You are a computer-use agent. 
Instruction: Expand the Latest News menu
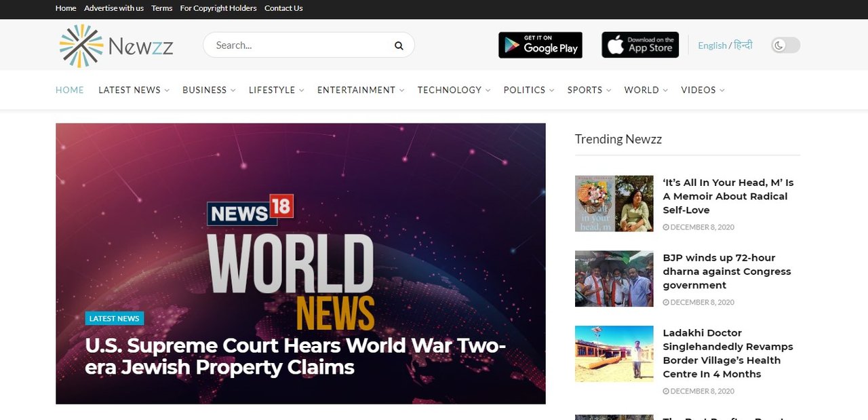134,90
